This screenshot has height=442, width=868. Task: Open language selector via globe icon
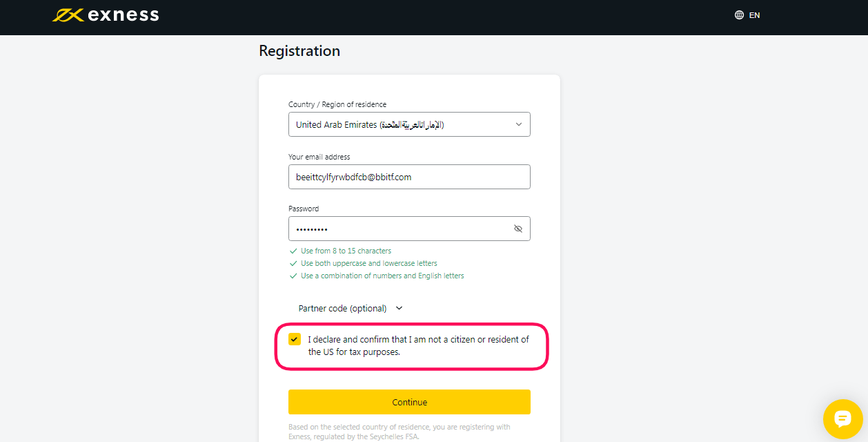739,15
